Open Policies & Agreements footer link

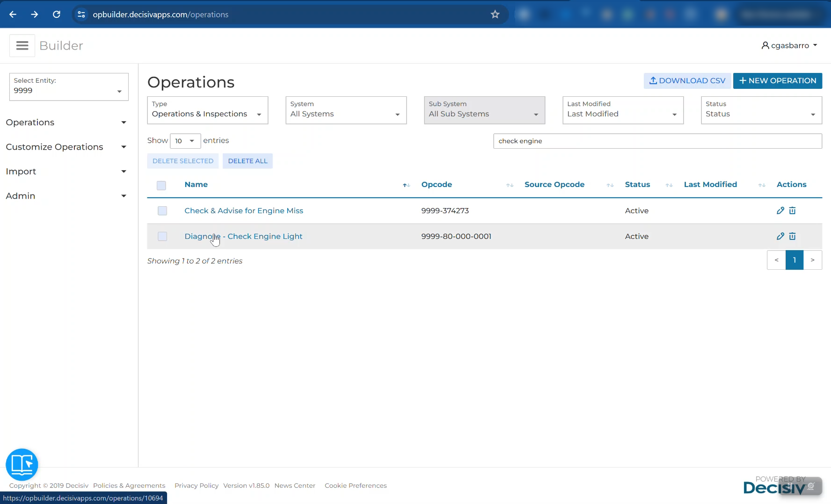tap(129, 485)
